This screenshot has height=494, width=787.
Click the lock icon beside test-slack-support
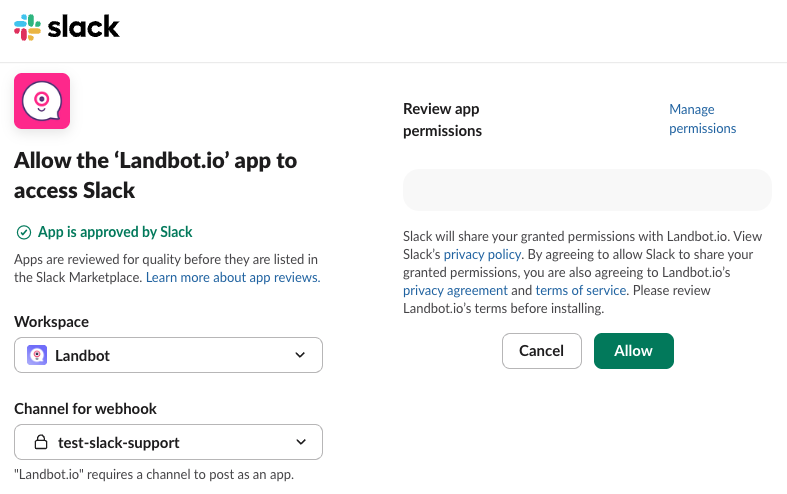[x=41, y=442]
